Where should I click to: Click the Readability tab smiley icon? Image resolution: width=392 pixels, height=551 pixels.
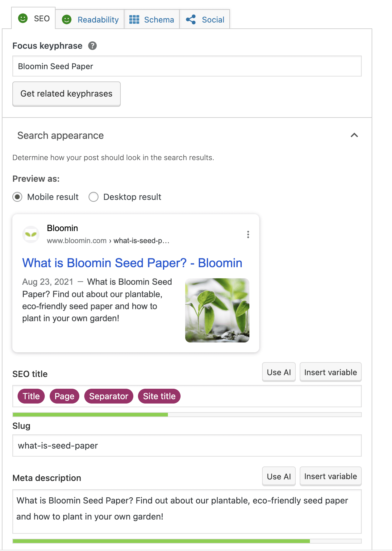(67, 19)
